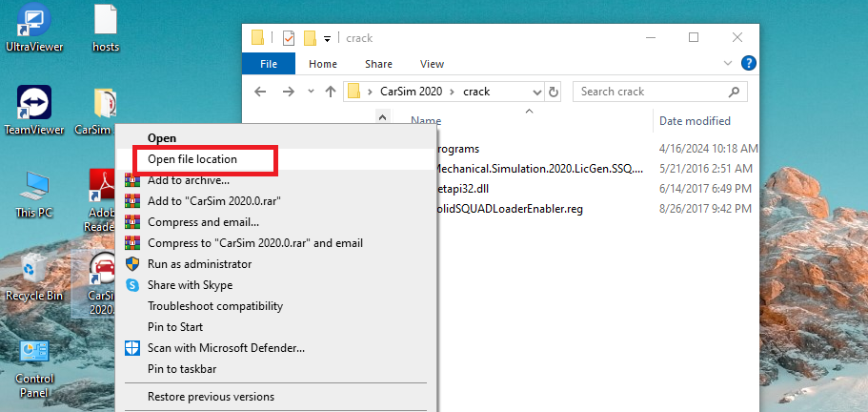Image resolution: width=868 pixels, height=412 pixels.
Task: Click the Recycle Bin icon
Action: 33,272
